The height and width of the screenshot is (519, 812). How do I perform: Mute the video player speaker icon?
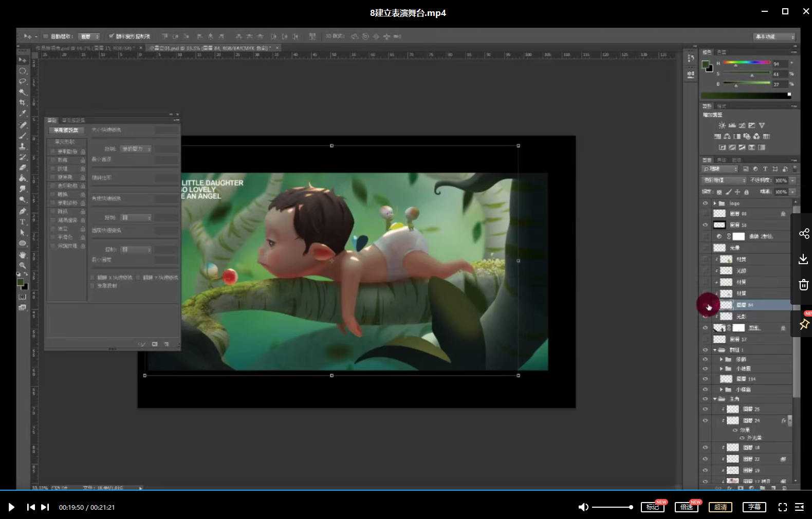click(x=583, y=507)
